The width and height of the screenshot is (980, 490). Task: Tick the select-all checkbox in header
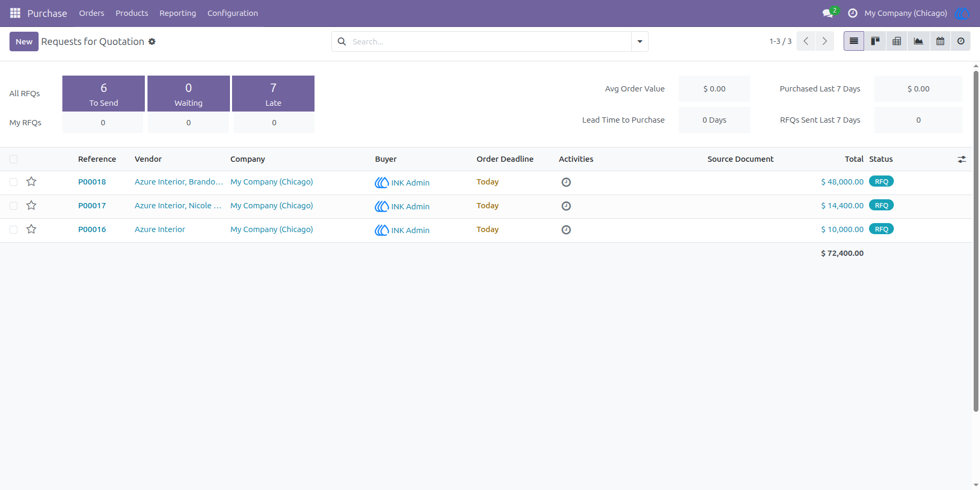click(x=14, y=159)
